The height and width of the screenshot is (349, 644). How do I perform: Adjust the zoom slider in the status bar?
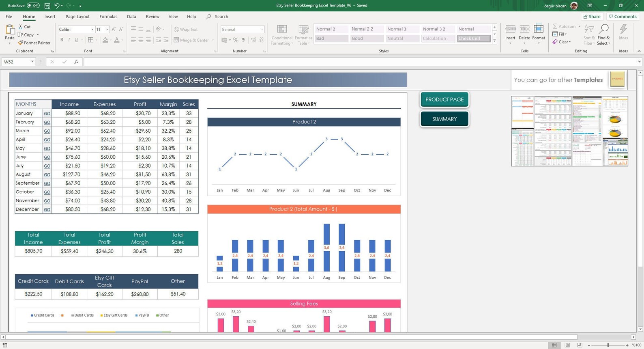[608, 345]
